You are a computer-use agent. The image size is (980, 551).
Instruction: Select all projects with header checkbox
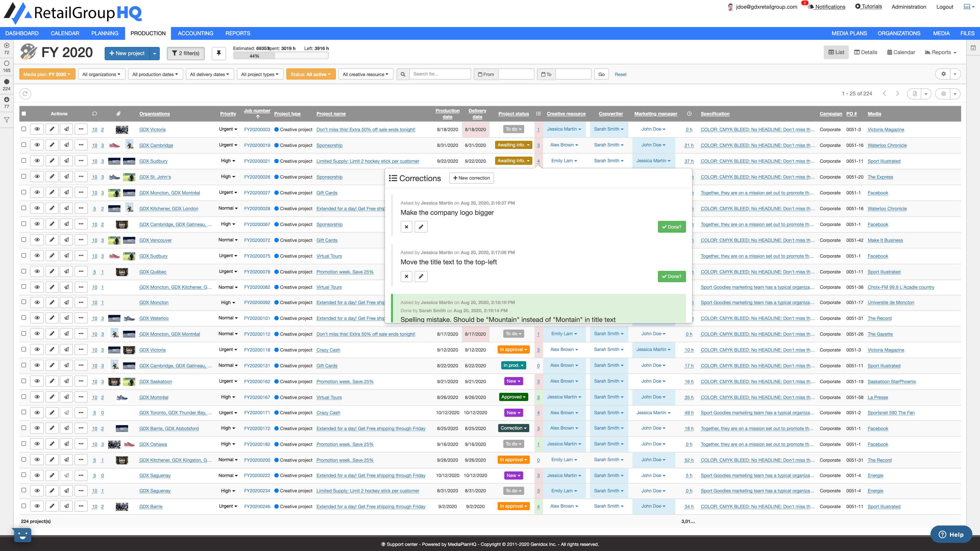[x=24, y=114]
